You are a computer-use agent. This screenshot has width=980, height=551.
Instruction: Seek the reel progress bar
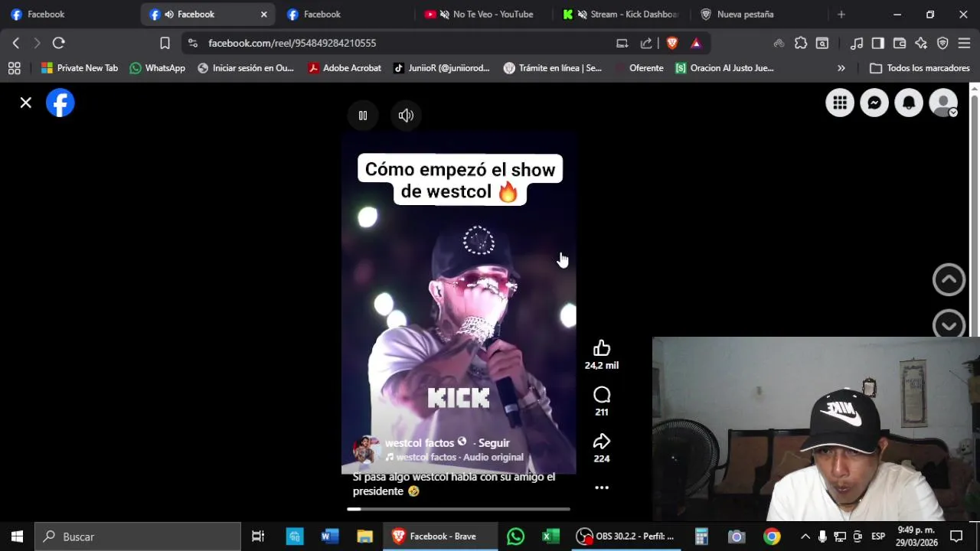[459, 509]
